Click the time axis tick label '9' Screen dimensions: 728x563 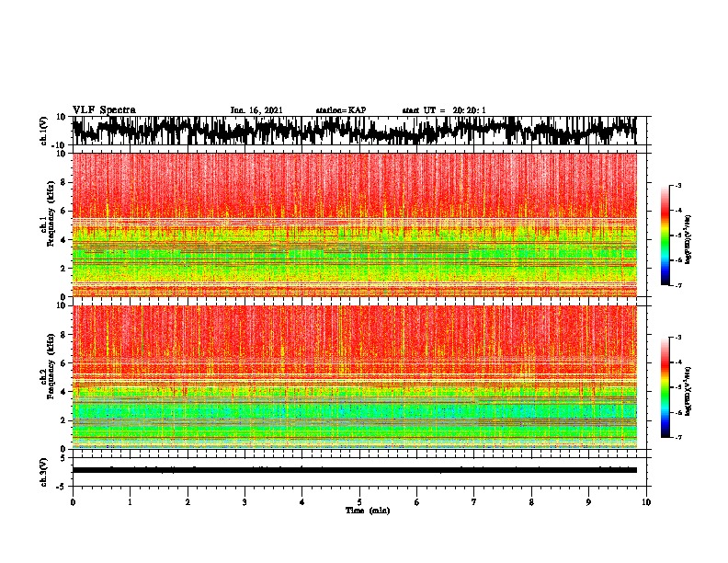[588, 502]
